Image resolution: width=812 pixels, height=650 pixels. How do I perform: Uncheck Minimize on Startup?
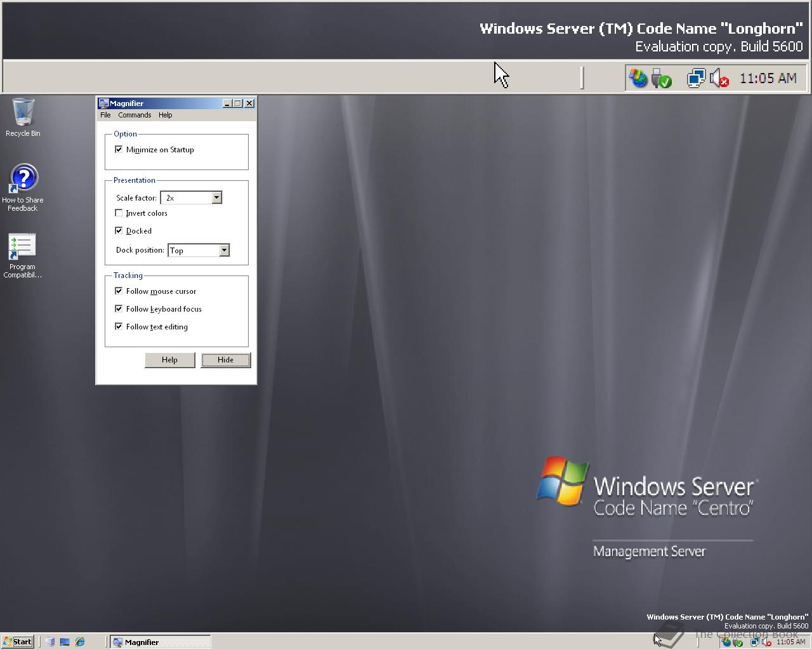[119, 149]
